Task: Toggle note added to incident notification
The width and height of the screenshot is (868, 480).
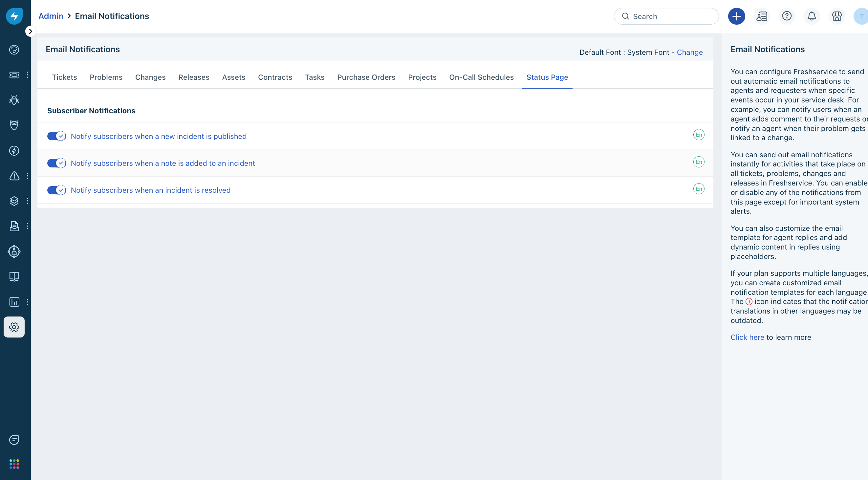Action: coord(56,163)
